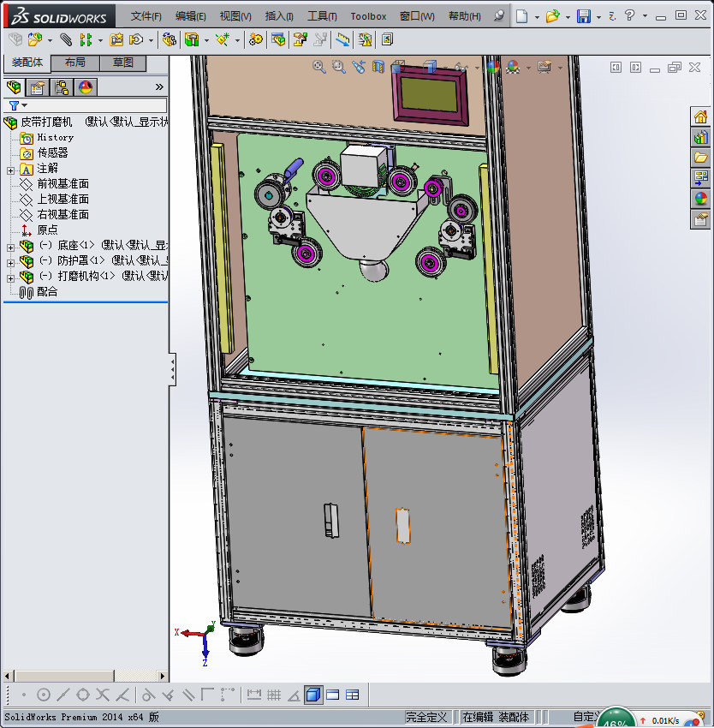Click the Interference Detection ruler icon
The image size is (714, 728).
coord(342,40)
